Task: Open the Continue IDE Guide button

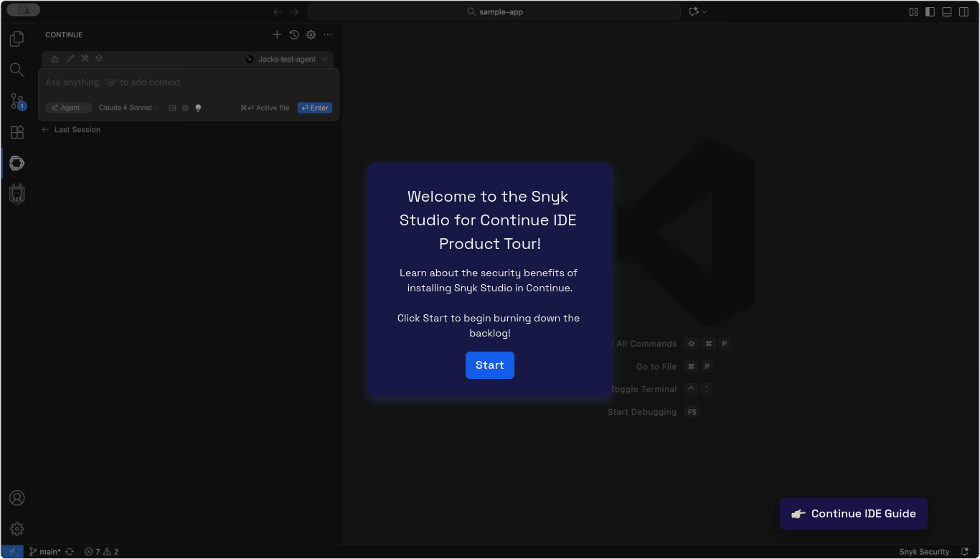Action: click(x=854, y=514)
